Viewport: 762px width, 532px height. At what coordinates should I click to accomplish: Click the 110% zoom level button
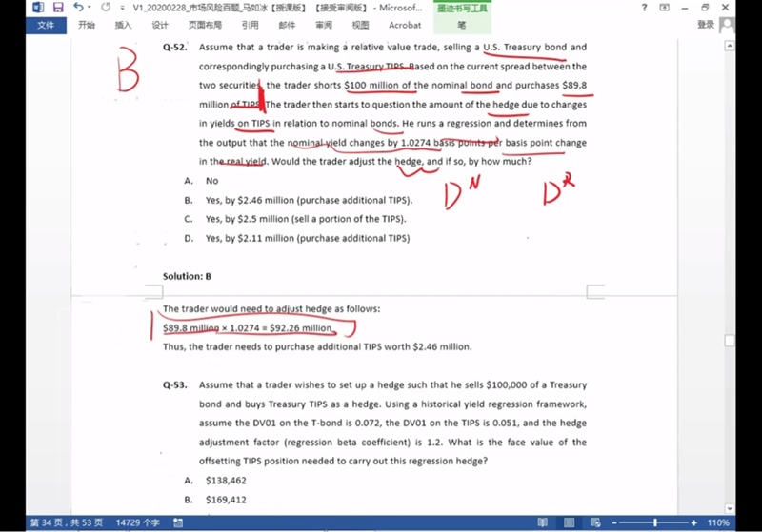[719, 522]
